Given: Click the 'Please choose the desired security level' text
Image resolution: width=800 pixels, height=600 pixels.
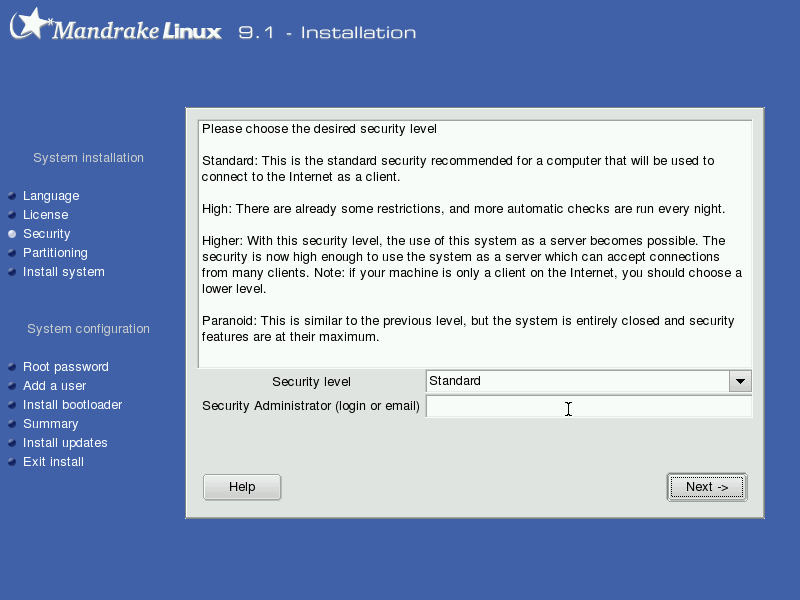Looking at the screenshot, I should point(319,129).
